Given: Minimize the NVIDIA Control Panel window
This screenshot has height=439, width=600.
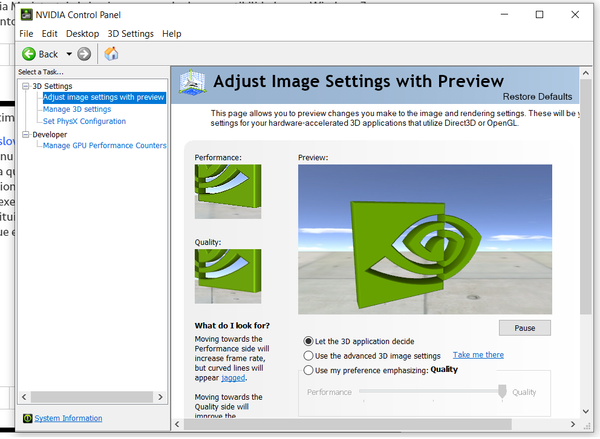Looking at the screenshot, I should pyautogui.click(x=504, y=15).
